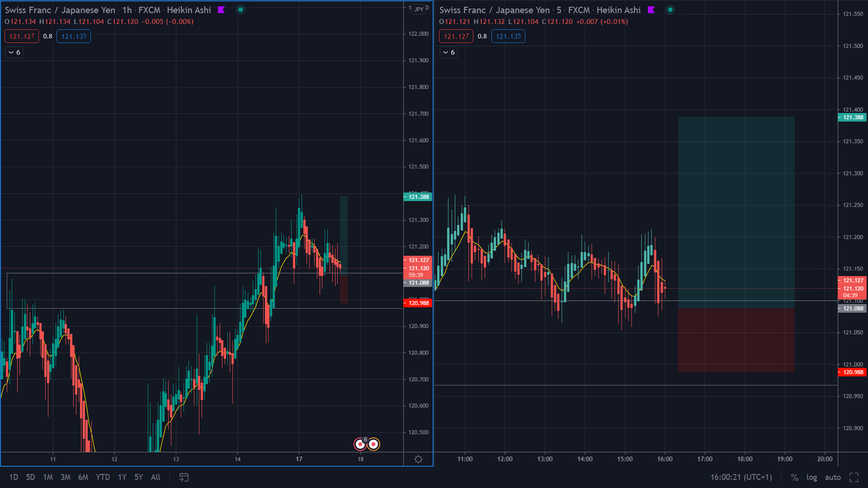Click the 120.988 stop-loss label on 5-minute price axis

pyautogui.click(x=852, y=372)
